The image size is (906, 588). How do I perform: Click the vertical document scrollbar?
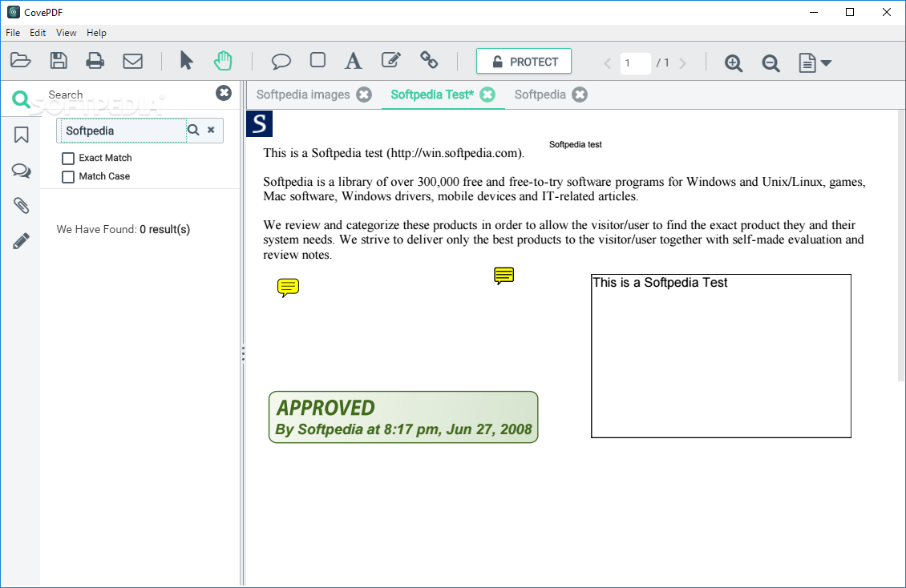901,245
